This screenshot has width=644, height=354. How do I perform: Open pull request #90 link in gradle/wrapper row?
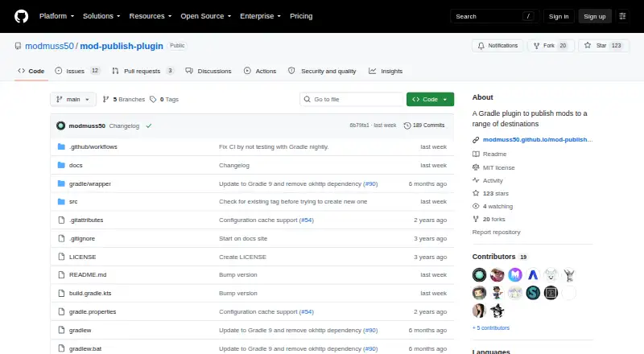[370, 184]
